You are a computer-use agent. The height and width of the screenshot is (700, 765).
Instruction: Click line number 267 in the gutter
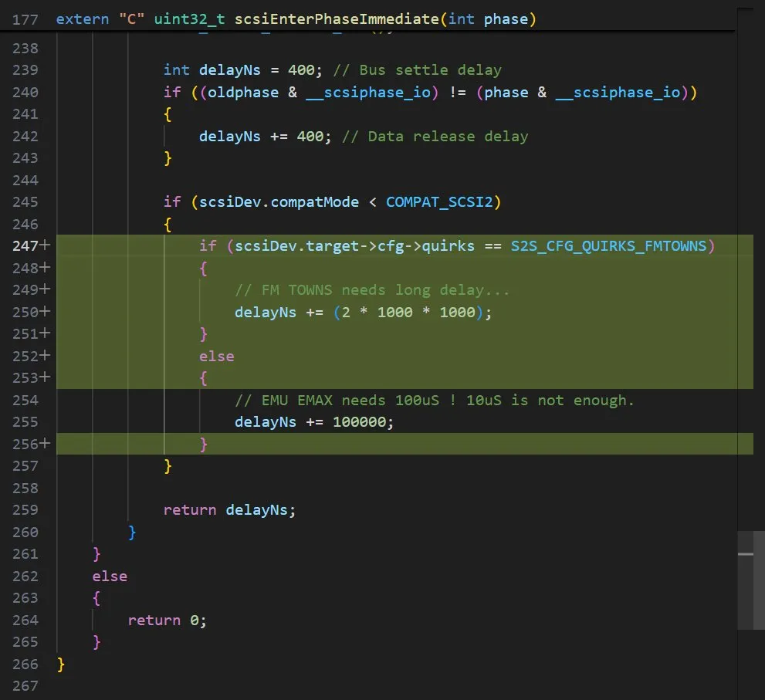25,686
